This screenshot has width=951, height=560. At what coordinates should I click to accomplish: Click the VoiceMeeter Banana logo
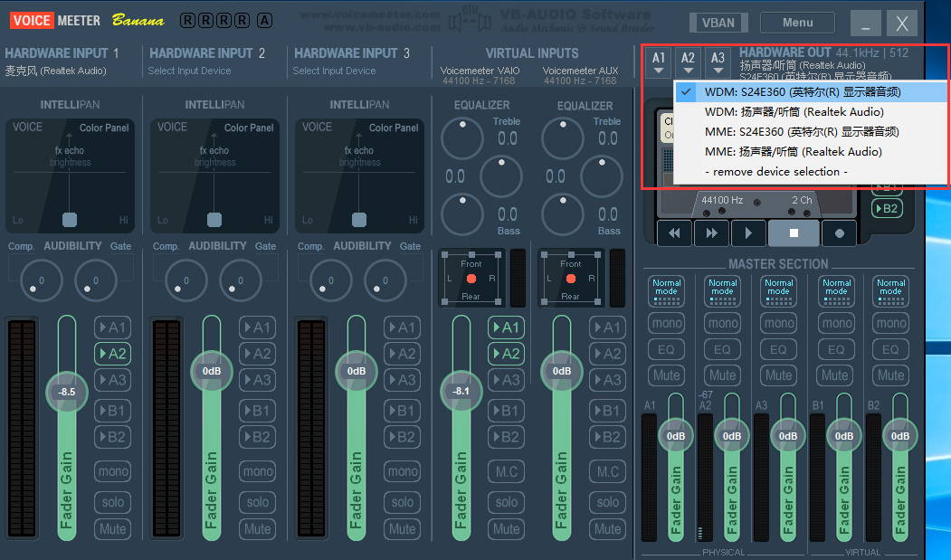pyautogui.click(x=87, y=21)
